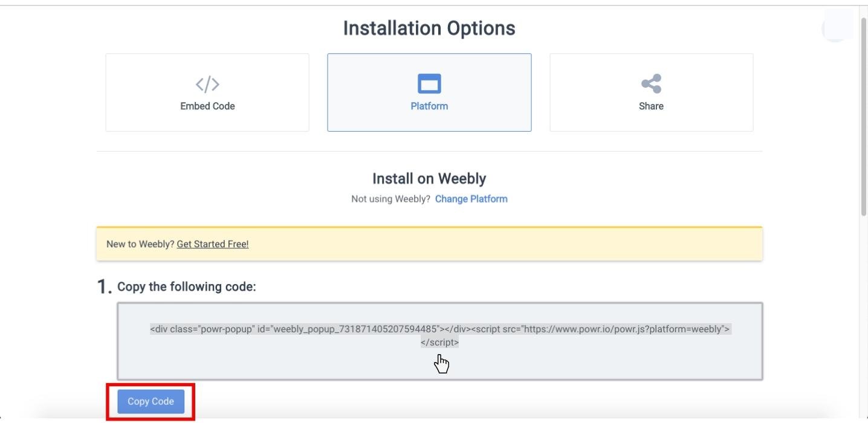The image size is (868, 423).
Task: Click the Platform window icon
Action: [x=429, y=83]
